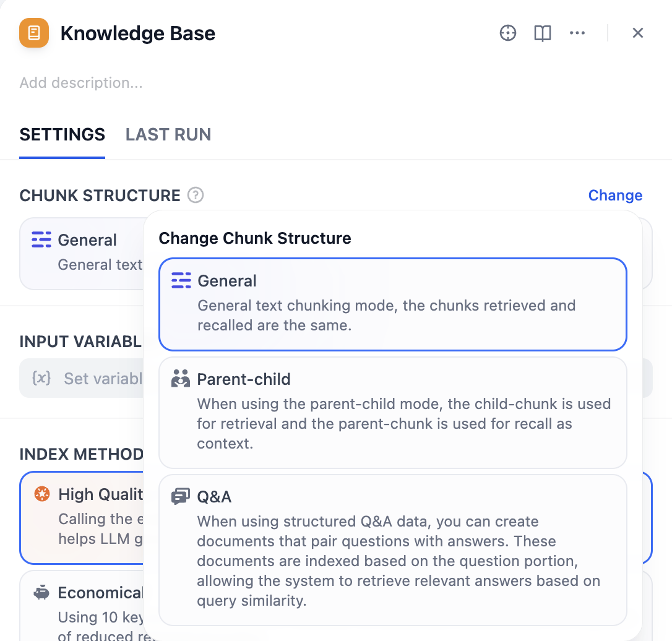The width and height of the screenshot is (672, 641).
Task: Click the Parent-child people icon
Action: 181,379
